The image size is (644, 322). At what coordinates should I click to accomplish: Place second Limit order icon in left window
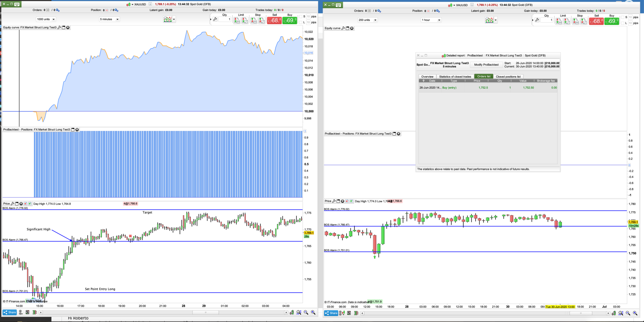[x=245, y=21]
